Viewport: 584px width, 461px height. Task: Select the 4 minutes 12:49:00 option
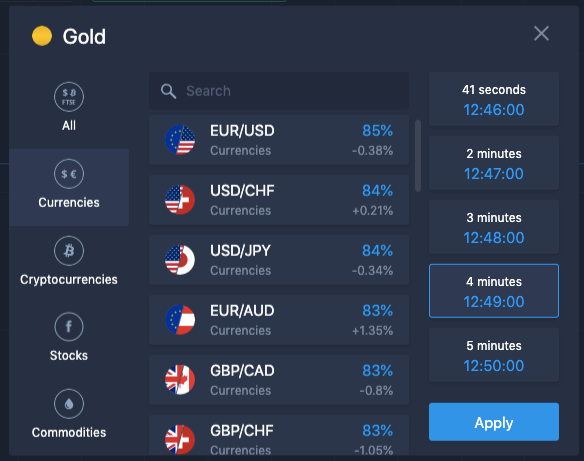pyautogui.click(x=493, y=291)
